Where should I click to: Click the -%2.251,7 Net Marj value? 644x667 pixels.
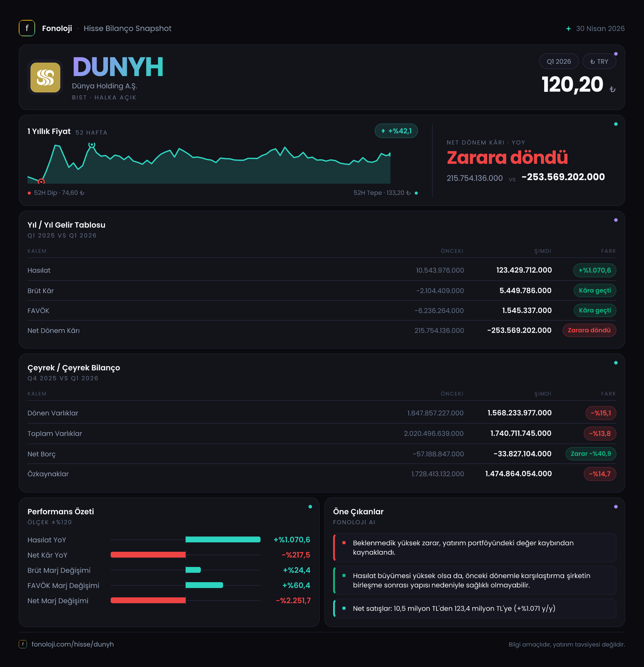(x=293, y=601)
